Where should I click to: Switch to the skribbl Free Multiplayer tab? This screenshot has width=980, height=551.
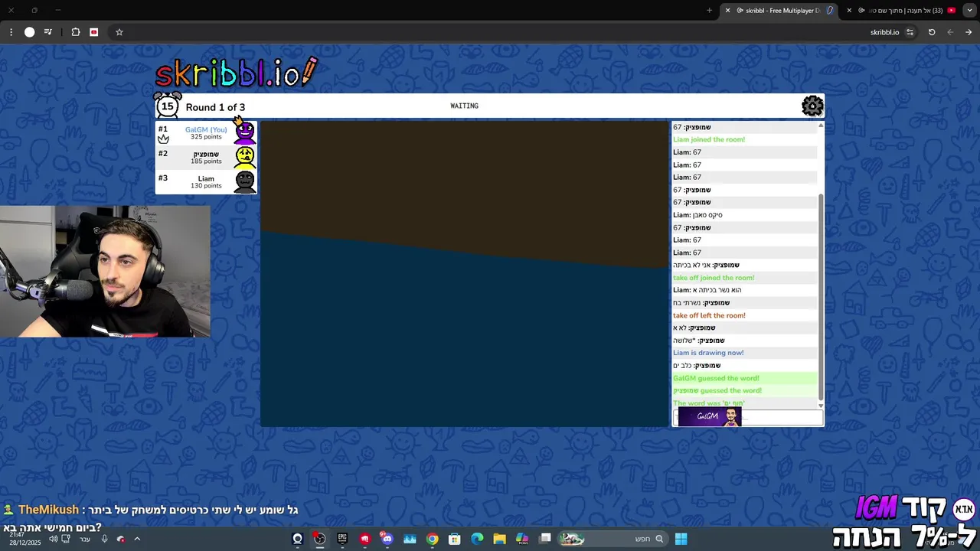[781, 11]
